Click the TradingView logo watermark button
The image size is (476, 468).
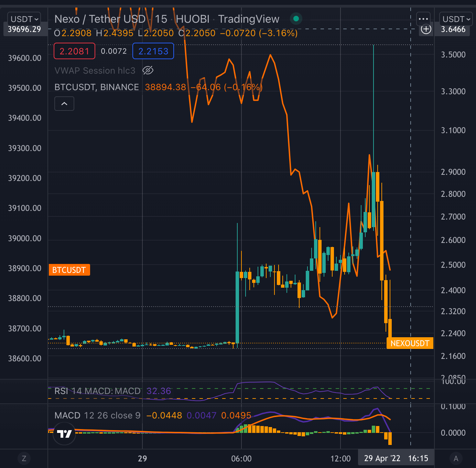click(x=64, y=434)
